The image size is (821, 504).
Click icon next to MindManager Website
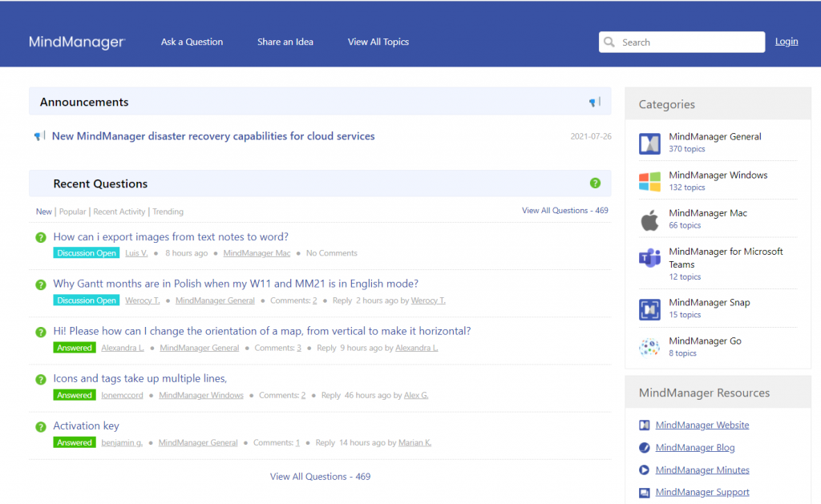(645, 425)
